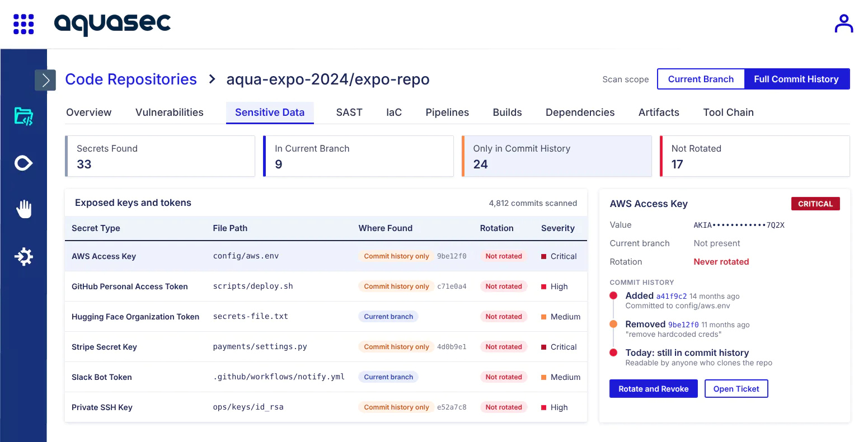Click the Rotate and Revoke button

coord(653,389)
